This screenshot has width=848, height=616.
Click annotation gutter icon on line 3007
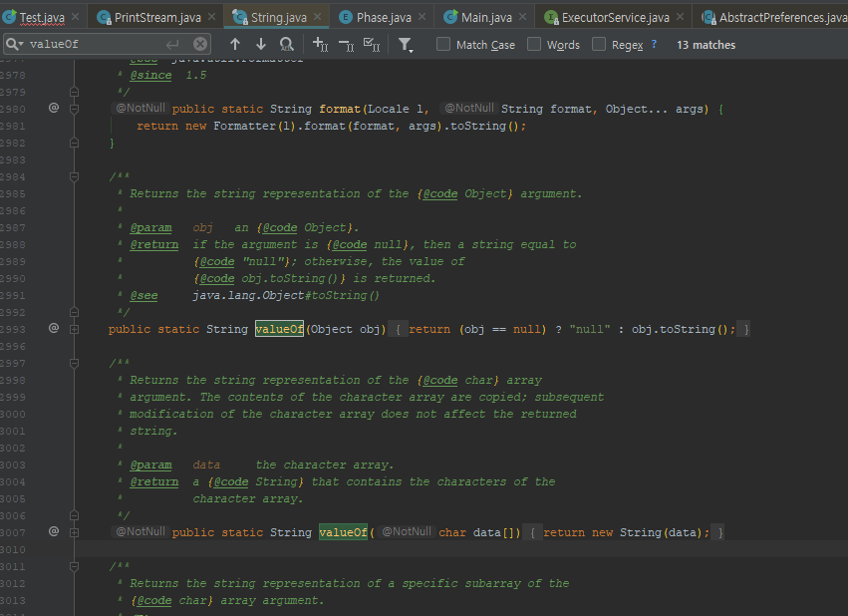coord(54,531)
